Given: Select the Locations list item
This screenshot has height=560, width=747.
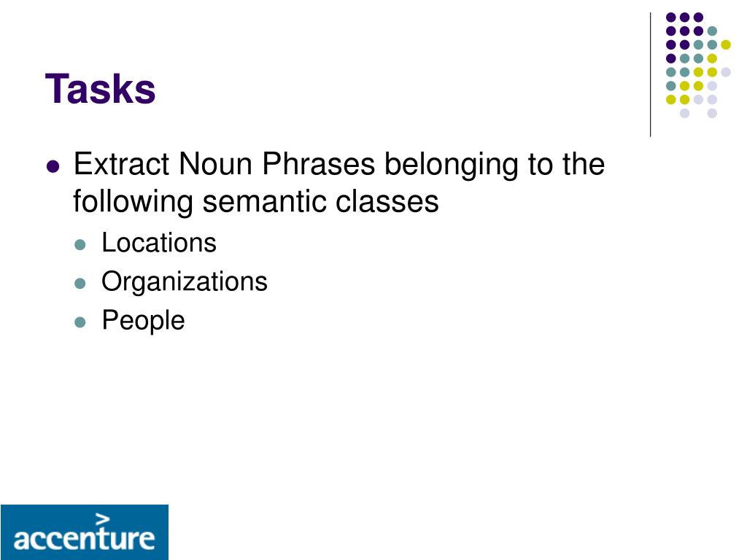Looking at the screenshot, I should point(159,243).
